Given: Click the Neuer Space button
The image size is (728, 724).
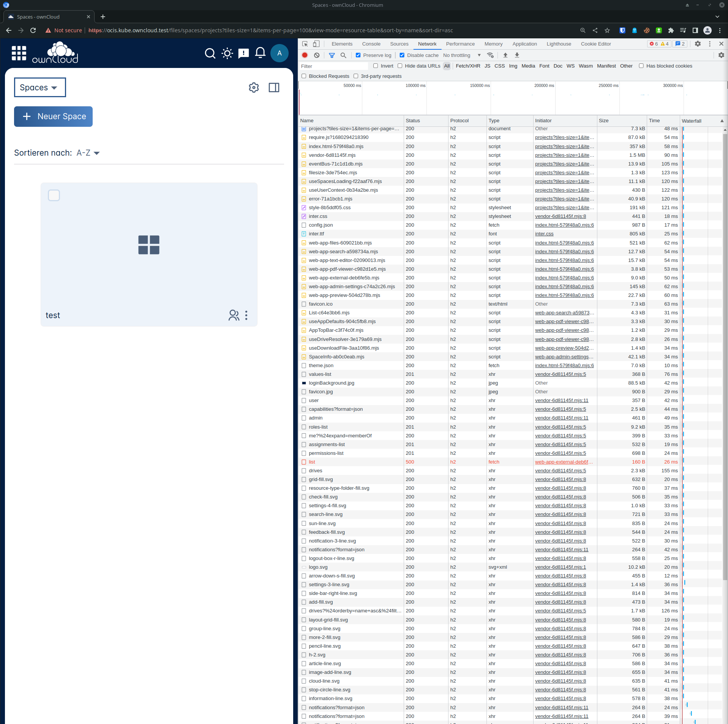Looking at the screenshot, I should click(53, 117).
